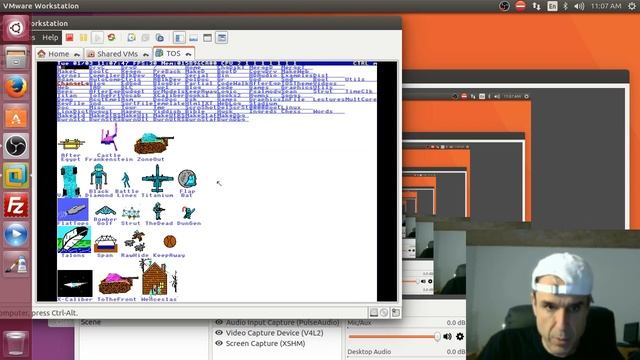This screenshot has height=360, width=640.
Task: Open the TimeClk link in TempleOS menu
Action: 359,91
